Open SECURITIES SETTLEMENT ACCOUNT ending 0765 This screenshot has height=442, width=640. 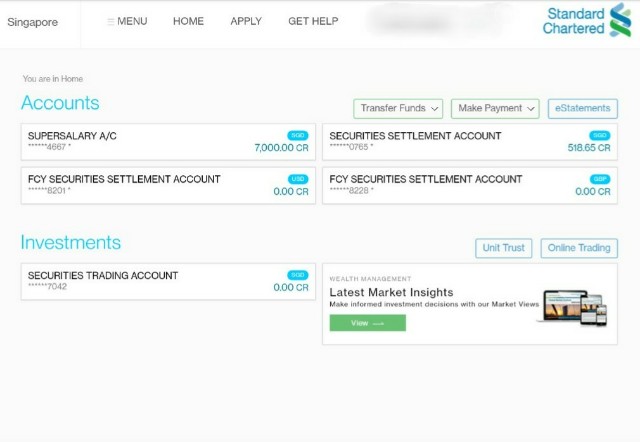click(x=470, y=142)
